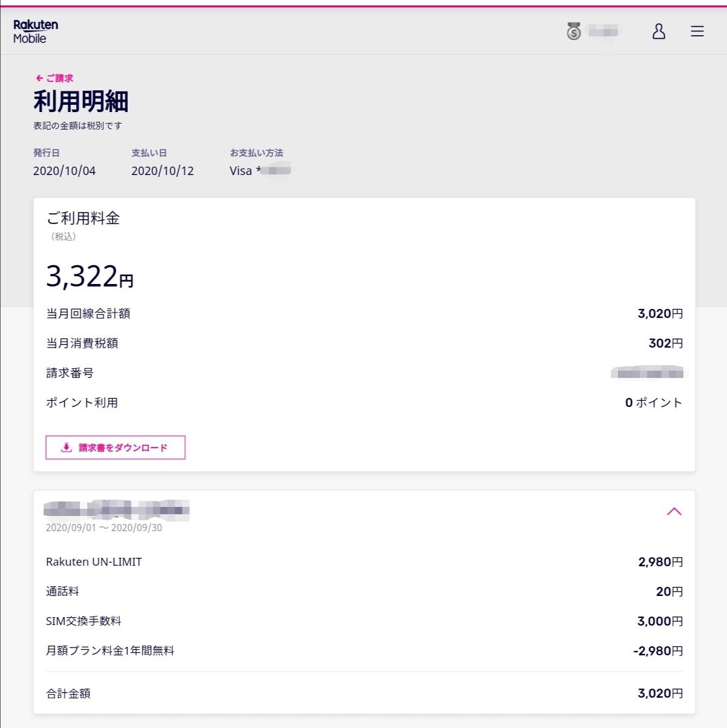Viewport: 727px width, 728px height.
Task: Open the user account profile icon
Action: click(x=659, y=31)
